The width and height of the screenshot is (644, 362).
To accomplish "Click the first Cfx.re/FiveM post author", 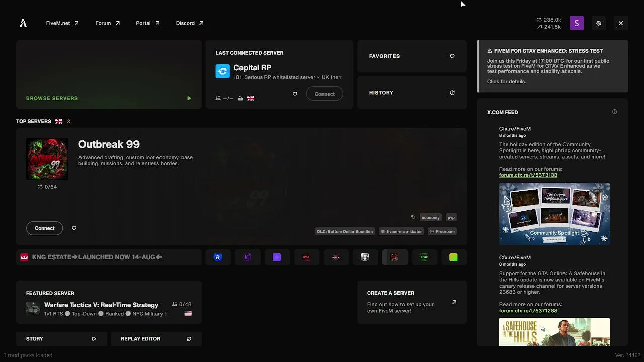I will point(515,129).
